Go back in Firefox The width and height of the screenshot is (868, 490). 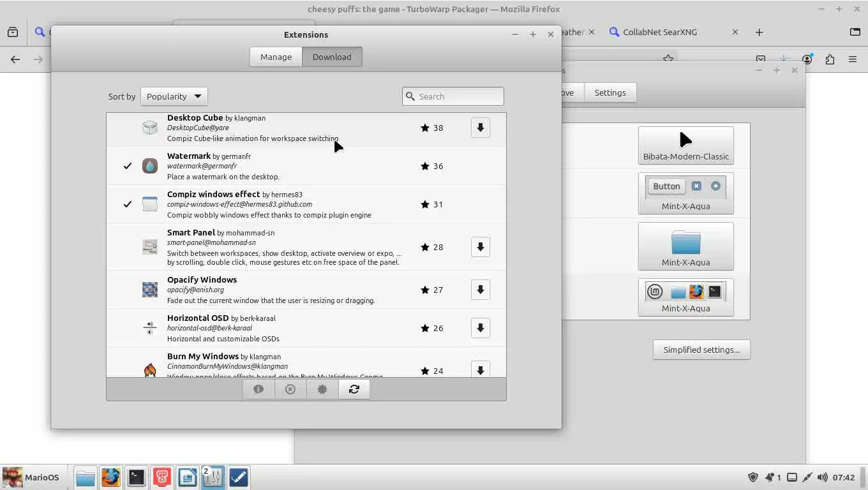(x=15, y=59)
